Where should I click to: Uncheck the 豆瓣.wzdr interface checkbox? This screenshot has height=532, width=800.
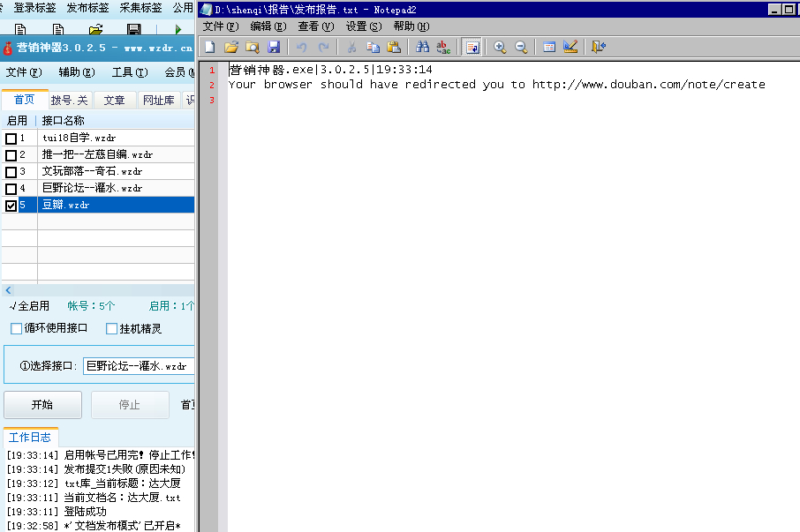click(x=11, y=206)
